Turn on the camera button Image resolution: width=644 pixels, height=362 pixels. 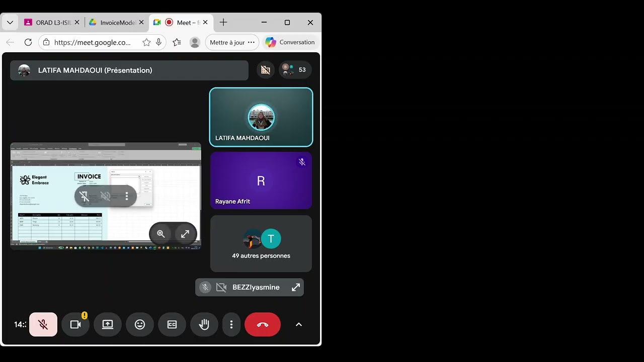point(75,325)
